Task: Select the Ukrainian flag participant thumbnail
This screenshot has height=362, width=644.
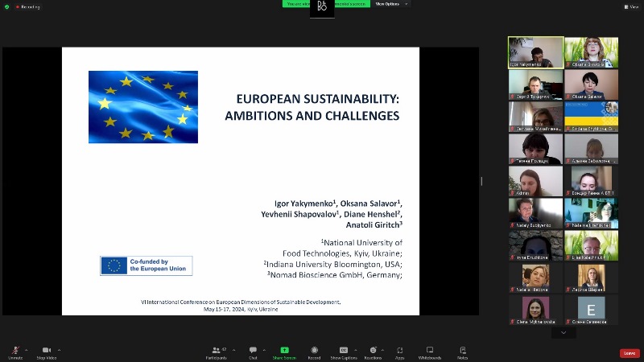Action: [592, 117]
